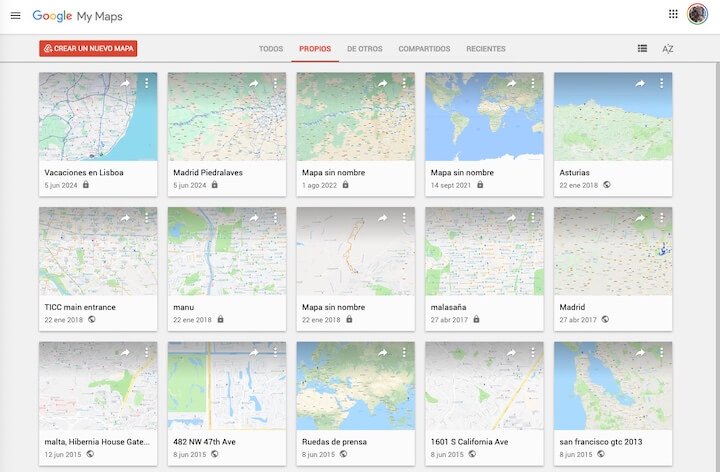Click lock icon on Vacaciones en Lisboa
This screenshot has width=720, height=472.
[86, 185]
